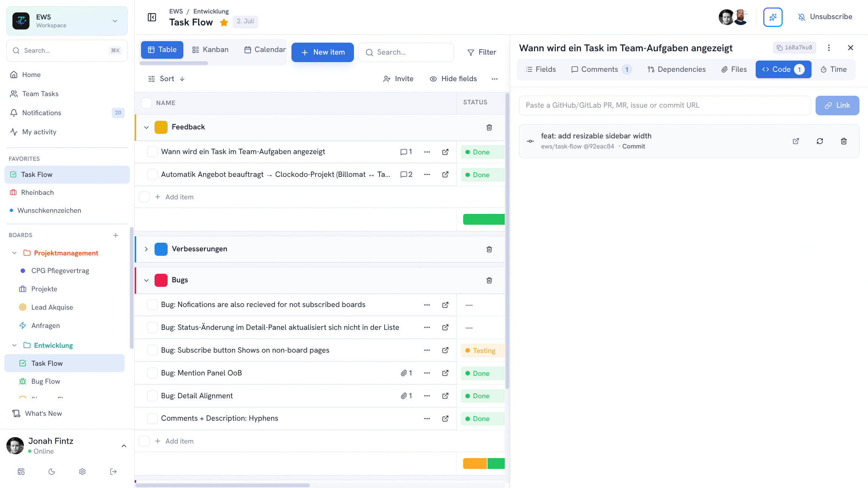Click the Link button for PR URL
The image size is (868, 488).
click(837, 105)
